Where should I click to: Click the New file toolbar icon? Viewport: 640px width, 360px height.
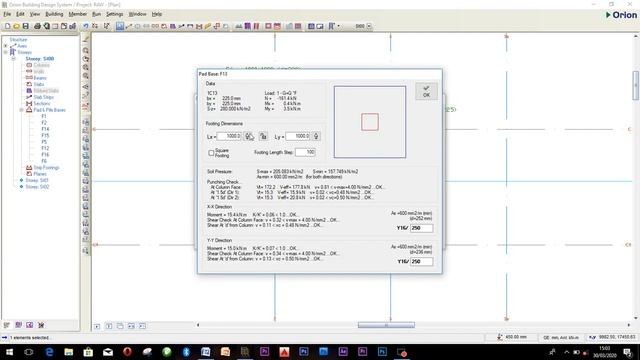[7, 26]
